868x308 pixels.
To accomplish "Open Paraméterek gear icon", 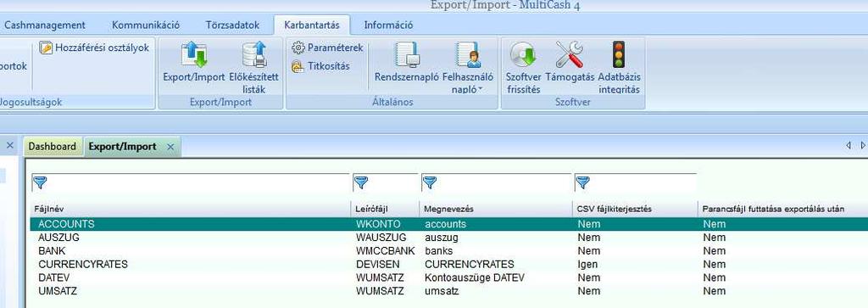I will pos(298,48).
